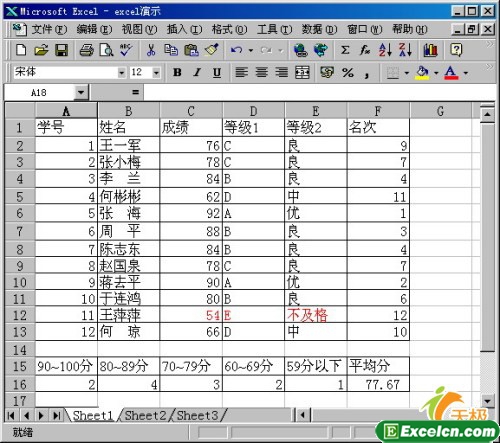Open the Name Box dropdown arrow
The image size is (500, 443).
click(x=81, y=92)
